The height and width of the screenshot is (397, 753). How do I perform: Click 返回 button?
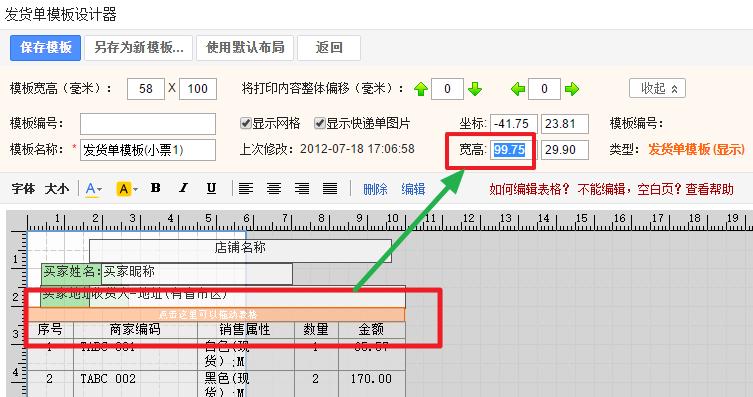point(329,48)
